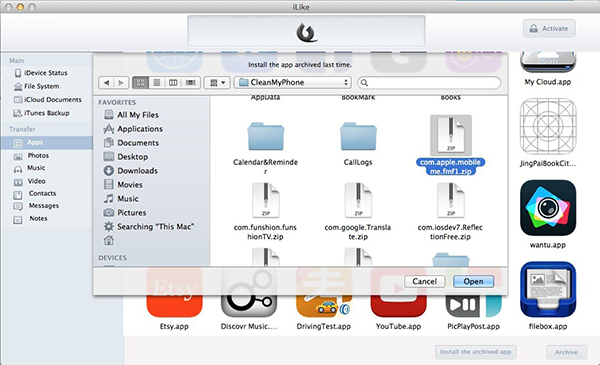The image size is (600, 365).
Task: Switch to list view
Action: [x=157, y=83]
